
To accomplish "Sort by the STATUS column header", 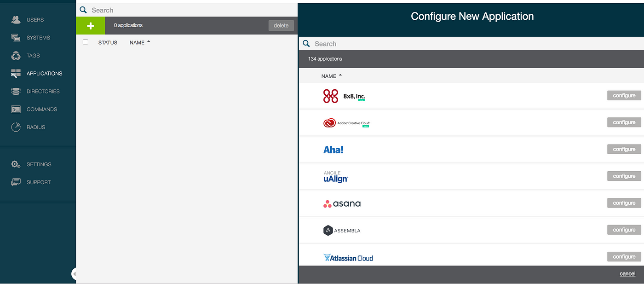I will click(108, 42).
